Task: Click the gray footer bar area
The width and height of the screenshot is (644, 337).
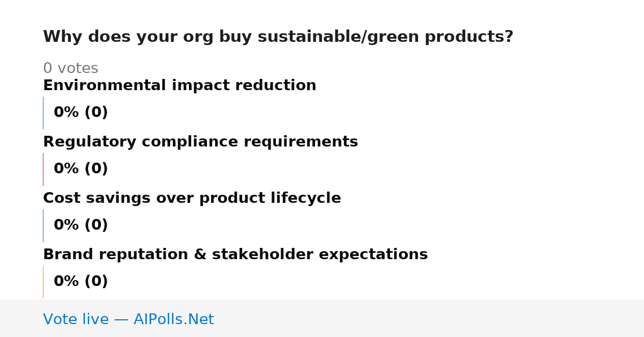Action: click(x=322, y=318)
